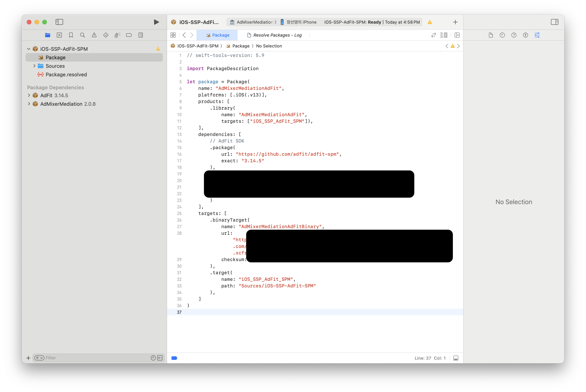This screenshot has height=392, width=586.
Task: Select Package.resolved file in navigator
Action: coord(66,75)
